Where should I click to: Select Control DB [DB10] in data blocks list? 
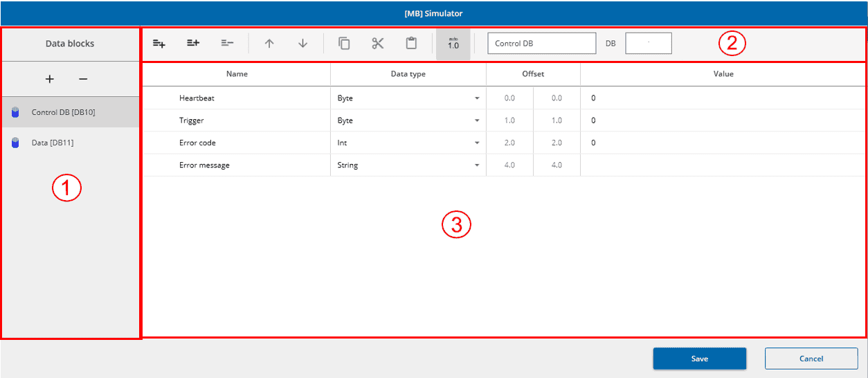[71, 111]
